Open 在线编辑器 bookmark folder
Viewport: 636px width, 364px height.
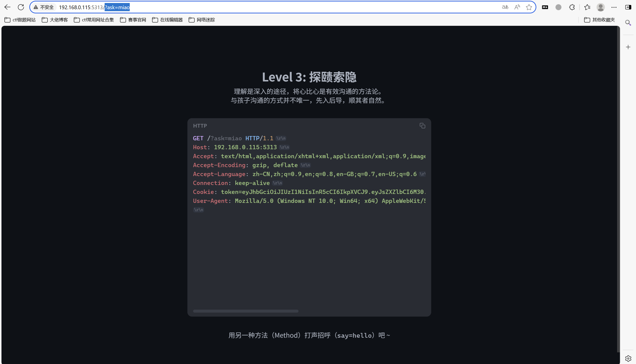click(x=167, y=20)
